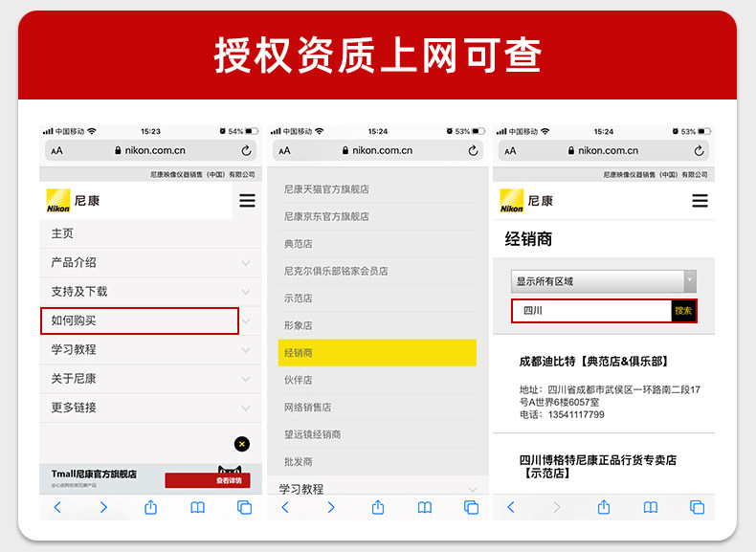
Task: Reload page in right phone address bar
Action: tap(700, 151)
